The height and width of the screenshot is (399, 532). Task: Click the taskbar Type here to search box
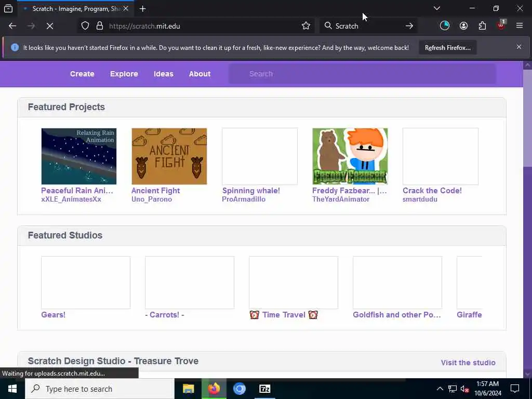pyautogui.click(x=100, y=389)
